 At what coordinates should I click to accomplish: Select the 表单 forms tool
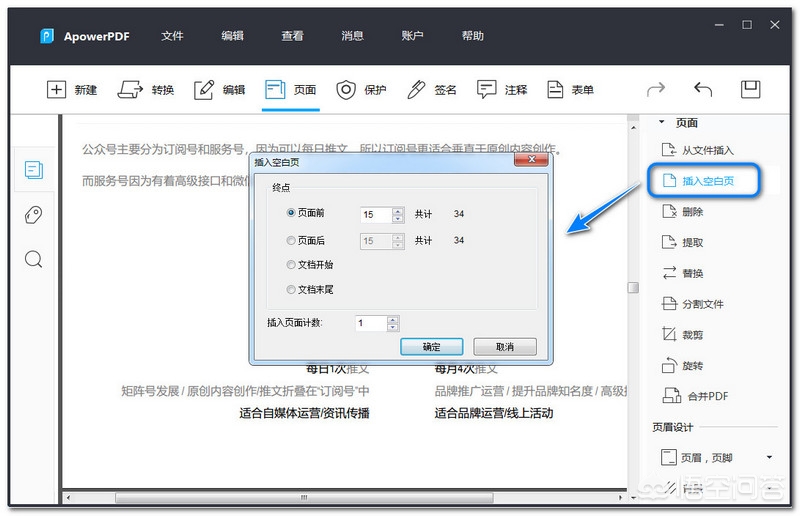(570, 90)
